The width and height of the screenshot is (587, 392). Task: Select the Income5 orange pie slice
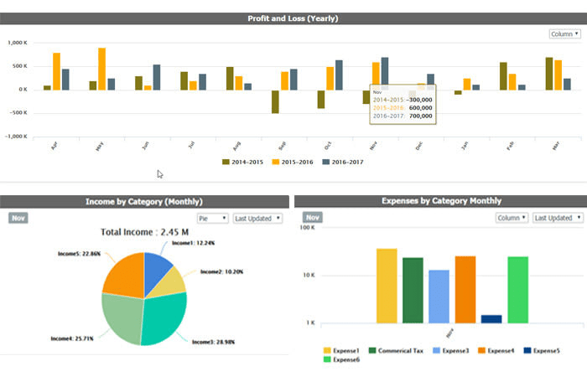point(126,275)
